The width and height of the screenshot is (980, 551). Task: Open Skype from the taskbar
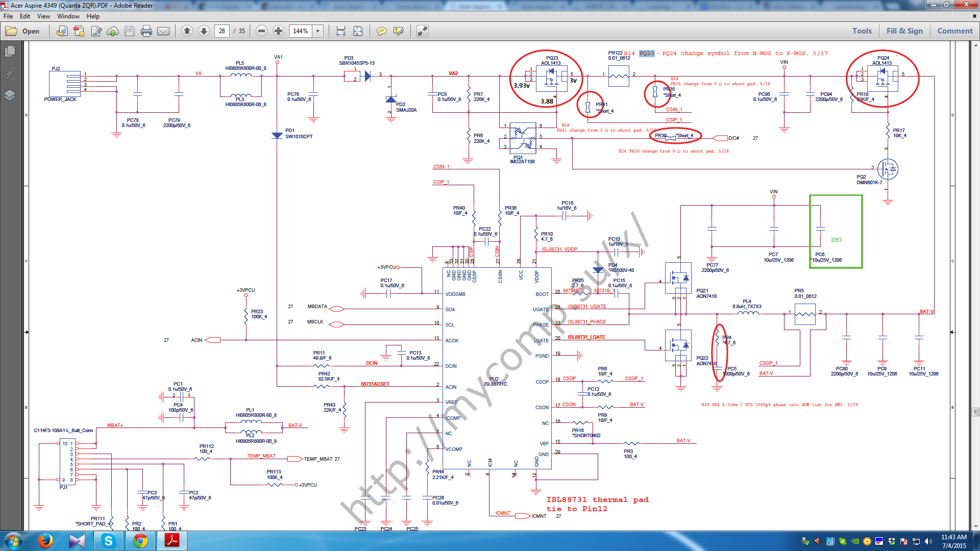click(x=108, y=541)
